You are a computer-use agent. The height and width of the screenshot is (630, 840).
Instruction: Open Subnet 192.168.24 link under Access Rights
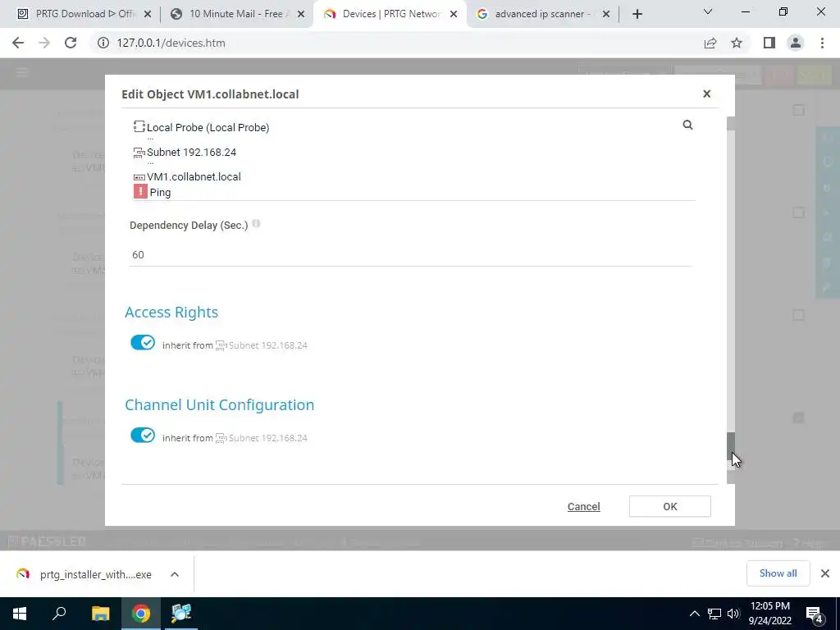click(268, 345)
